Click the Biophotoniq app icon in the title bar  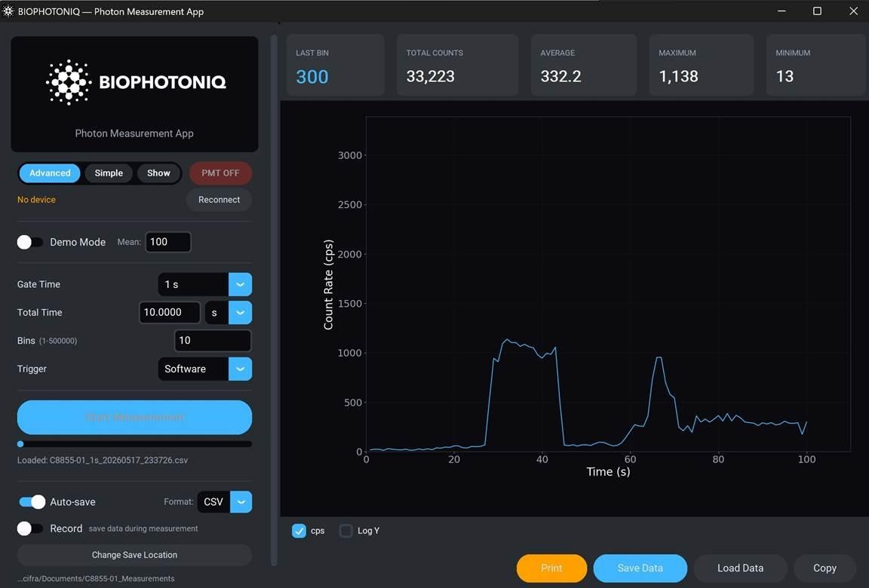pos(8,11)
